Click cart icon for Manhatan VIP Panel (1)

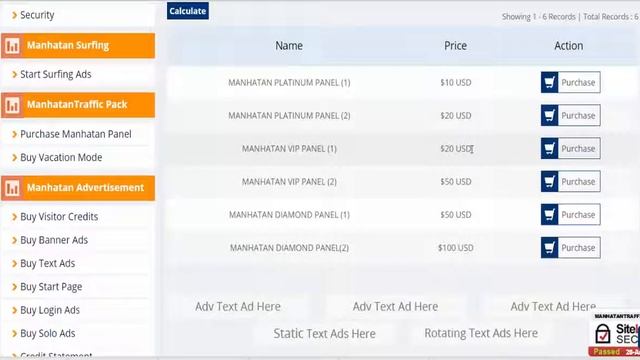(549, 149)
